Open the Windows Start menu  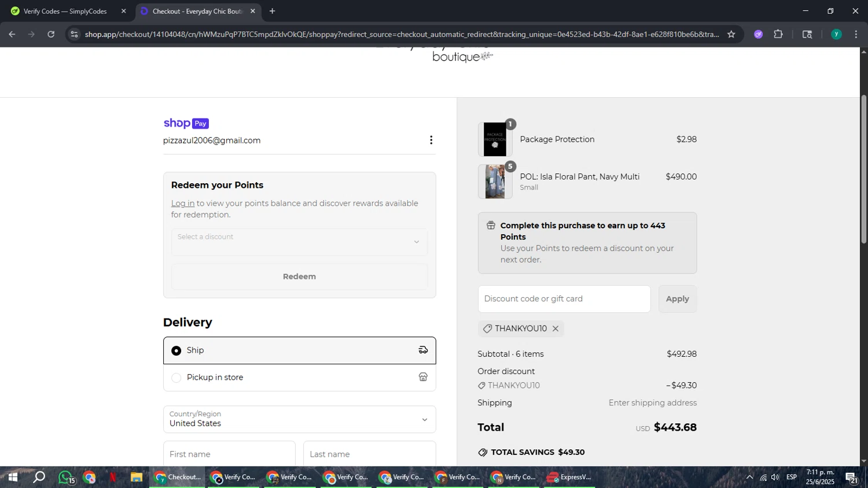coord(12,477)
